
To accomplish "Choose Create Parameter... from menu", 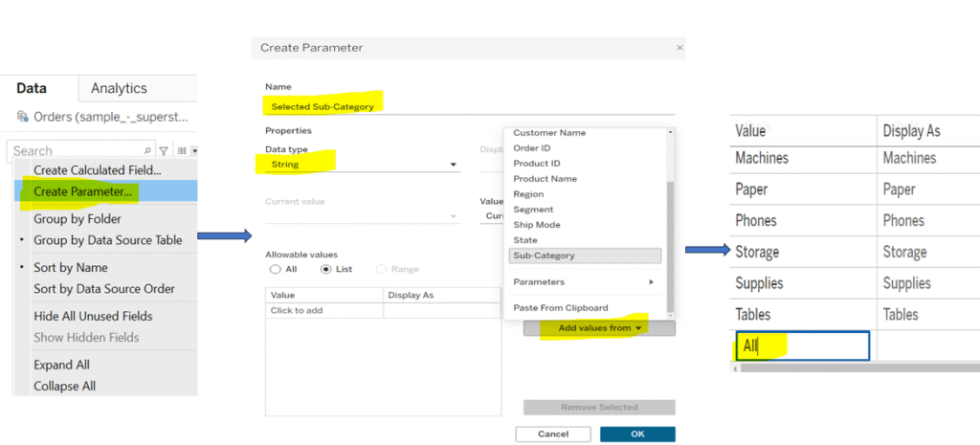I will pyautogui.click(x=83, y=191).
